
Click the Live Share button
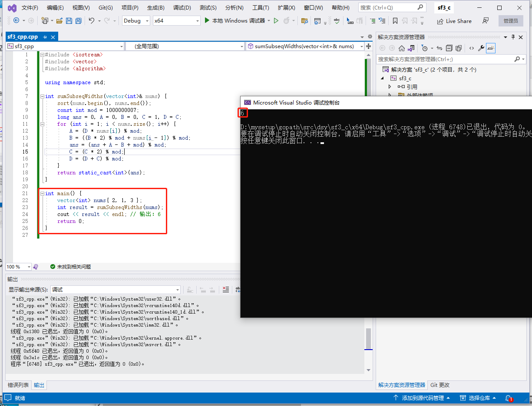[454, 21]
